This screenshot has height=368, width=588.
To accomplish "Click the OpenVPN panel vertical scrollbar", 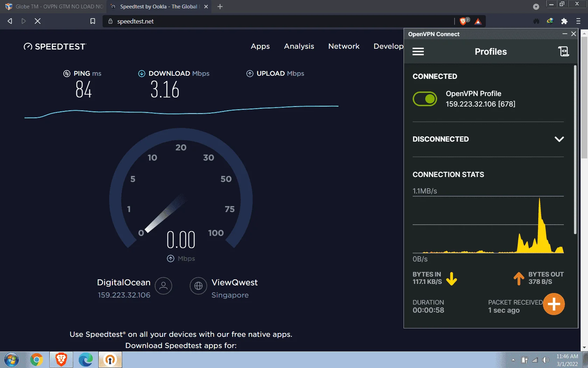I will [x=575, y=150].
